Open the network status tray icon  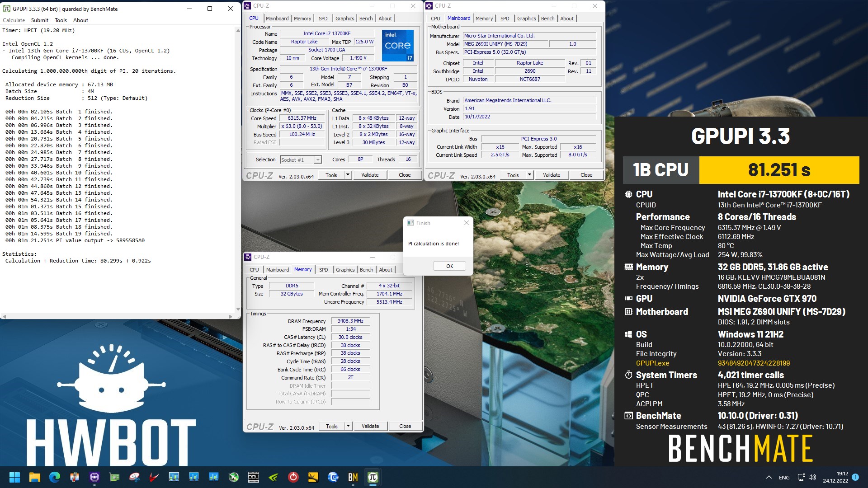801,477
